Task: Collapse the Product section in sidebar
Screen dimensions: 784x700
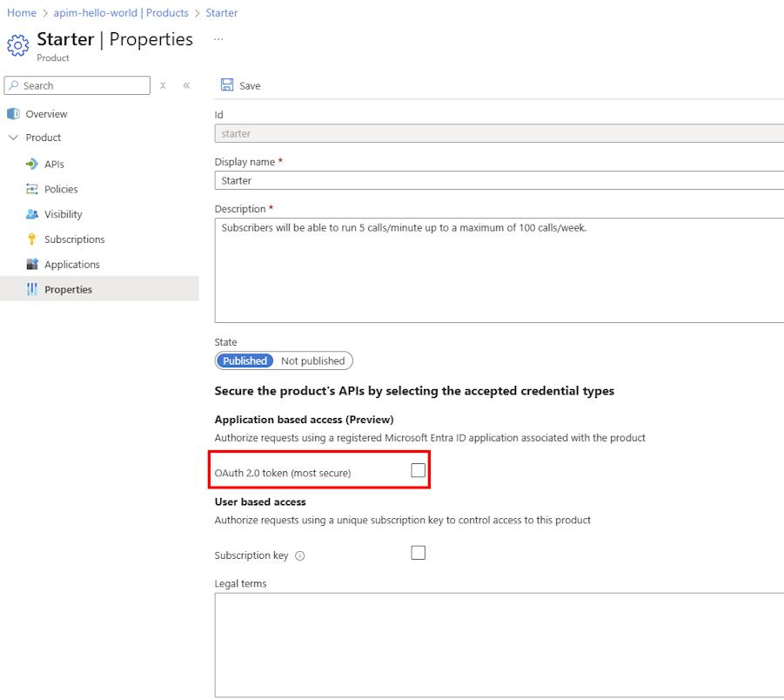Action: (x=13, y=138)
